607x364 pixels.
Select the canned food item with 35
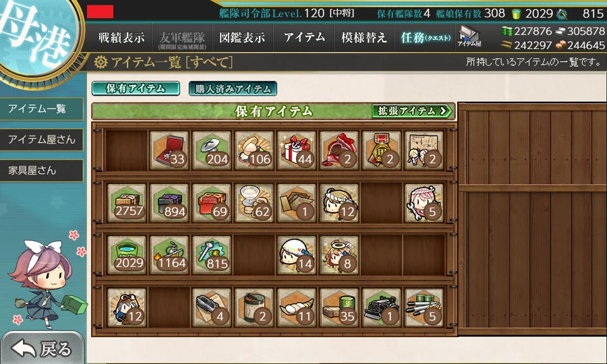339,307
